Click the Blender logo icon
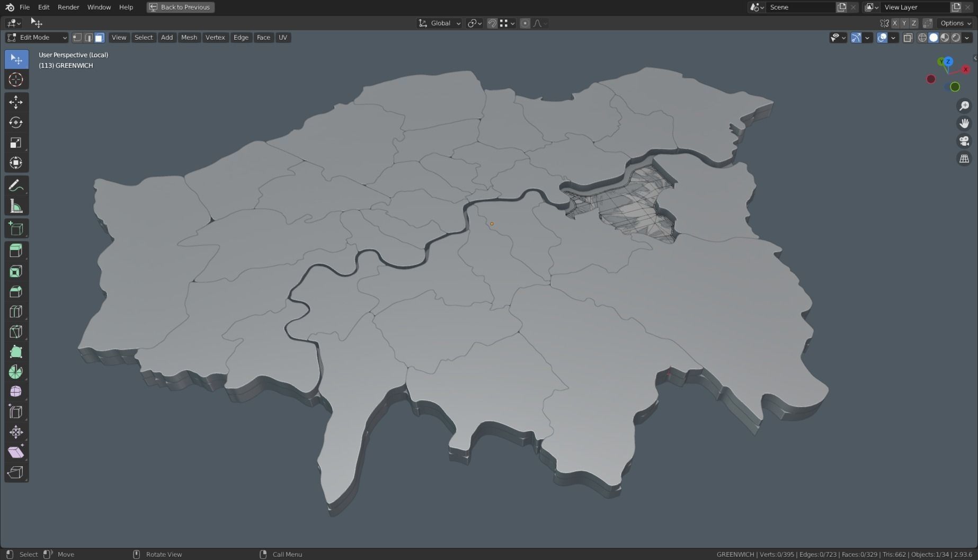978x560 pixels. (10, 7)
